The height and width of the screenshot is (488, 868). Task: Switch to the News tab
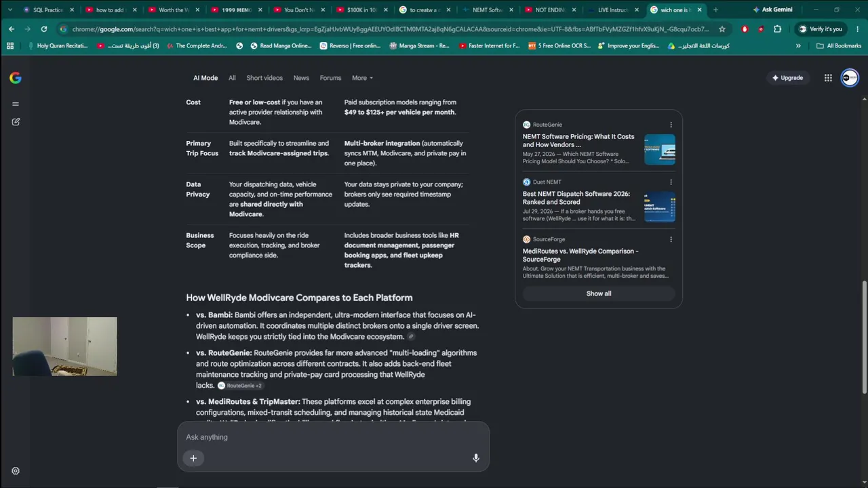(301, 78)
